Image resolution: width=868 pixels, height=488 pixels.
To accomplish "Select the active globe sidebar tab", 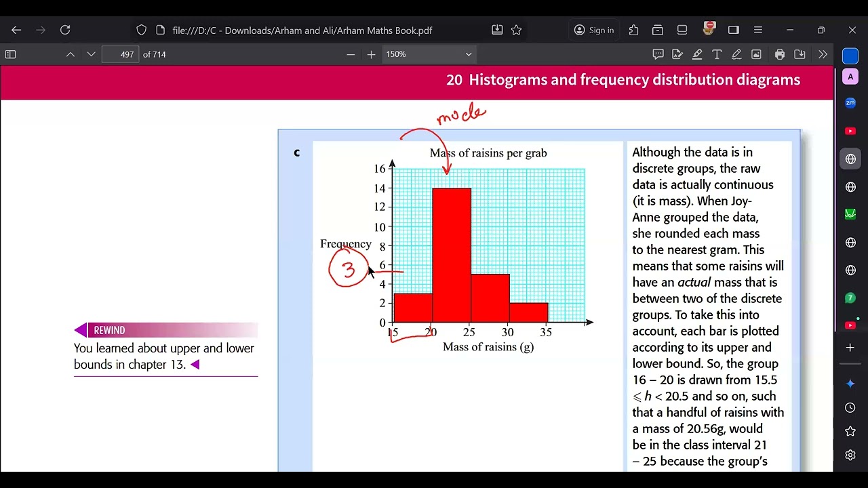I will point(850,159).
